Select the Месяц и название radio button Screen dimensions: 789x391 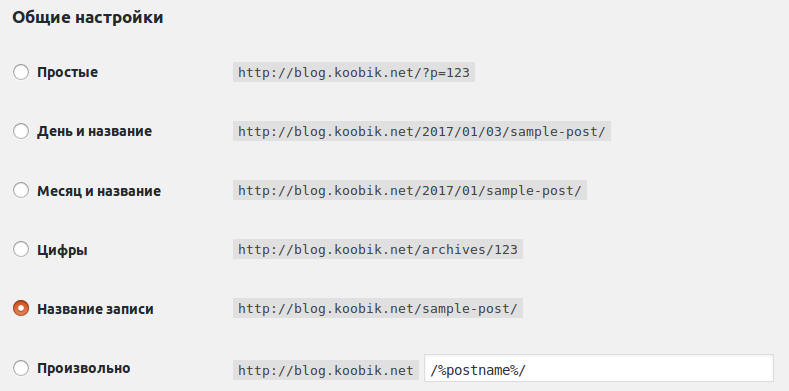pos(21,191)
